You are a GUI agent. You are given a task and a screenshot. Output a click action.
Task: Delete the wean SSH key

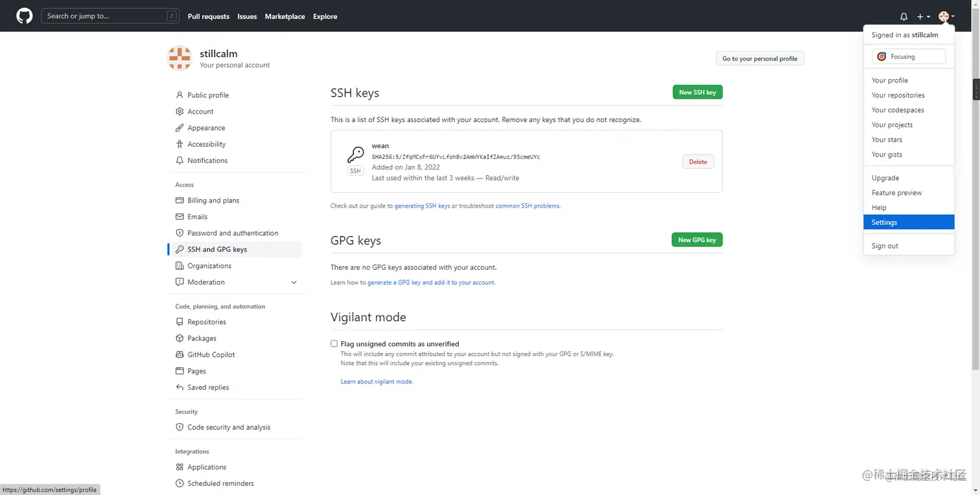pos(698,162)
